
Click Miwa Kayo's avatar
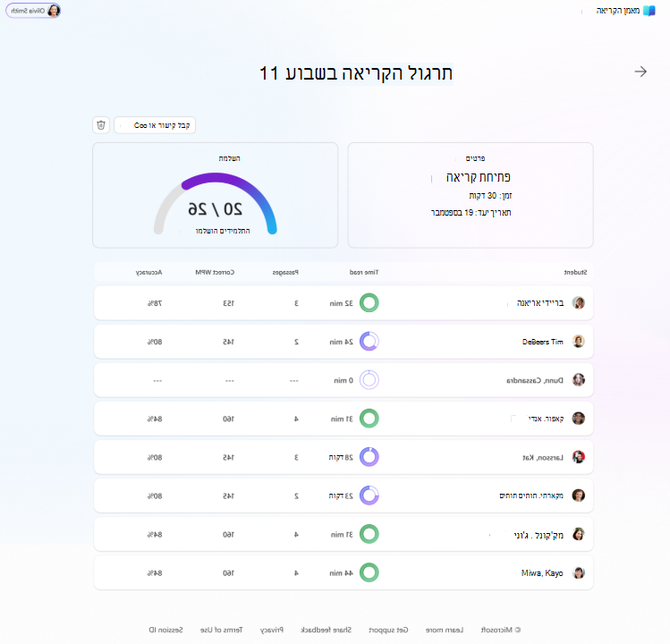pyautogui.click(x=579, y=572)
